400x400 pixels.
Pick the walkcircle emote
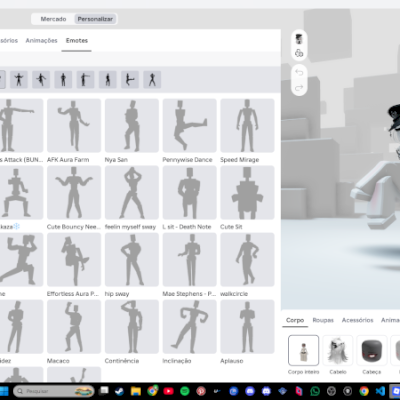coord(247,259)
